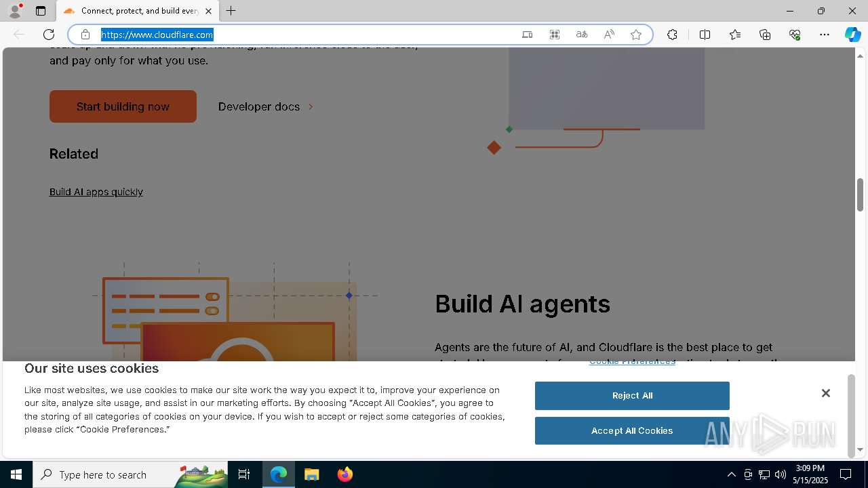Open the apps grid icon in address bar
The width and height of the screenshot is (868, 488).
coord(555,35)
